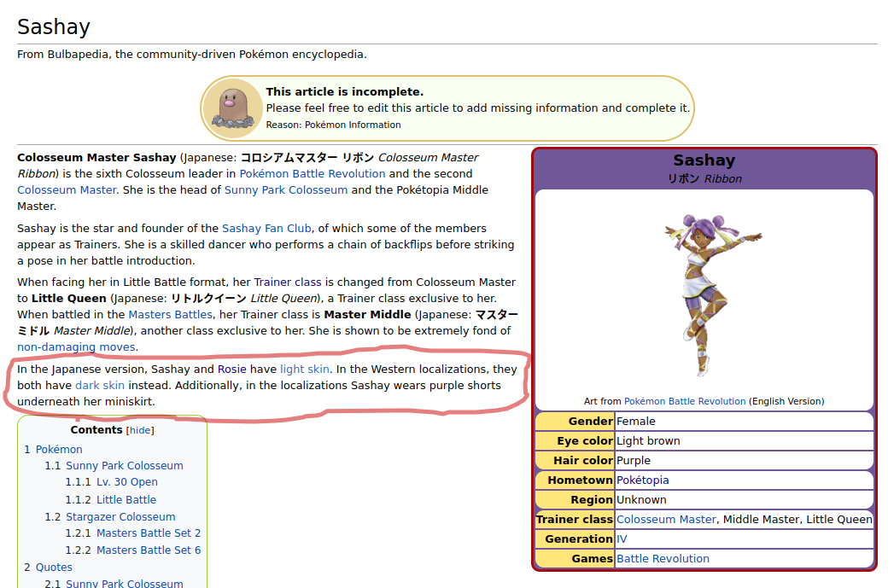
Task: Click the Hometown label in infobox
Action: [x=580, y=480]
